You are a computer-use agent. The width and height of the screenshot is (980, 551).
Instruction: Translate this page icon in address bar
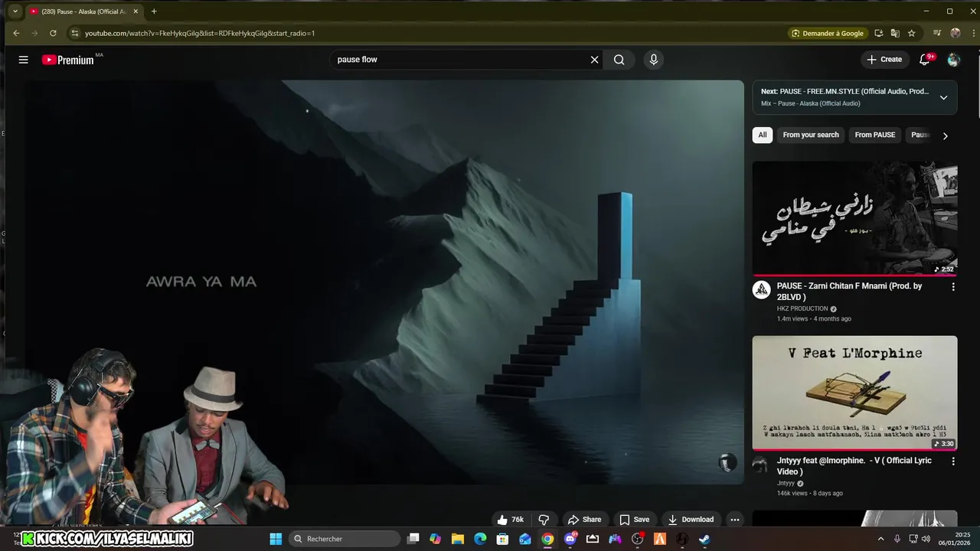(895, 33)
